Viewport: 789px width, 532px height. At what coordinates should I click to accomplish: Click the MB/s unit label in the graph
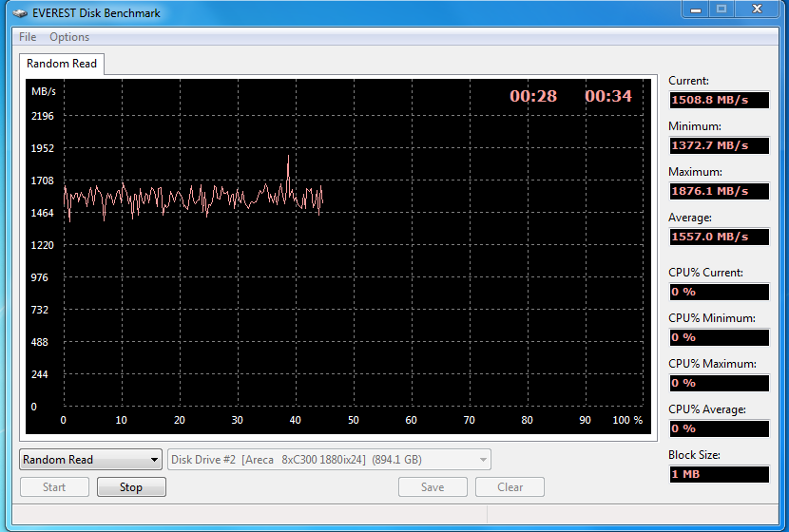point(44,91)
